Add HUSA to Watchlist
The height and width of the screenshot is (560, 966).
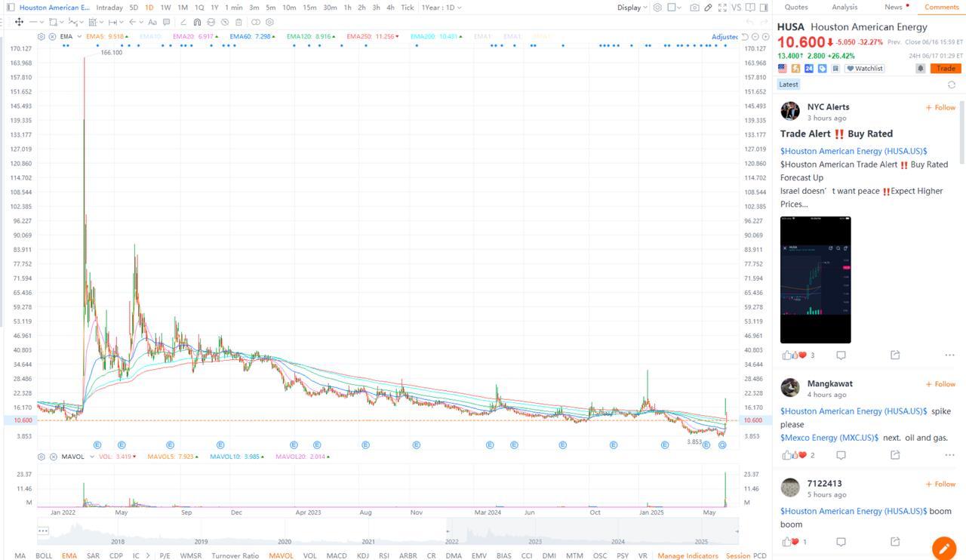[864, 69]
